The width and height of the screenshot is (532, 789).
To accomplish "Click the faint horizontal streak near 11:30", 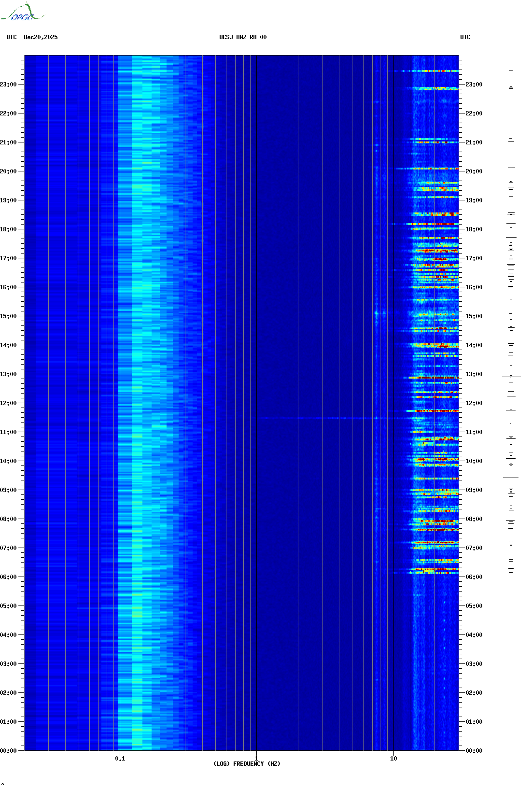I will coord(314,418).
